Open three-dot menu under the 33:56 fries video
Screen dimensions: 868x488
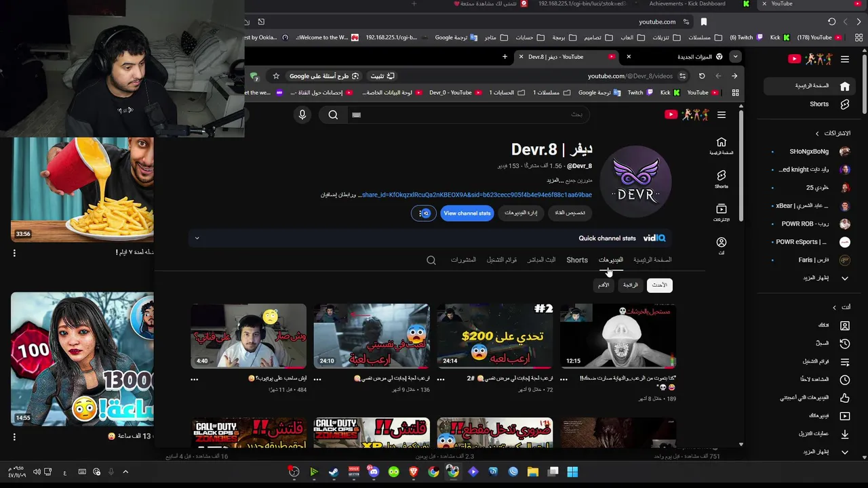click(14, 253)
